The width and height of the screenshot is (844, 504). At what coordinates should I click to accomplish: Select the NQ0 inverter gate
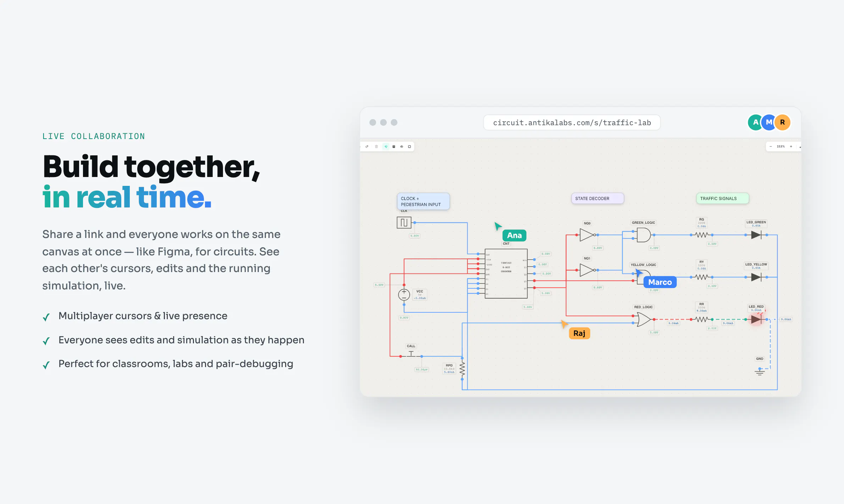click(587, 235)
